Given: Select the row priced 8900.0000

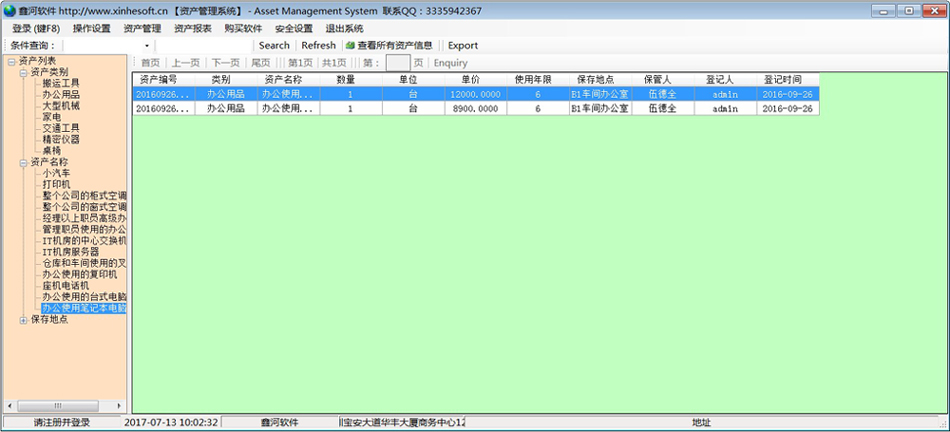Looking at the screenshot, I should 476,108.
